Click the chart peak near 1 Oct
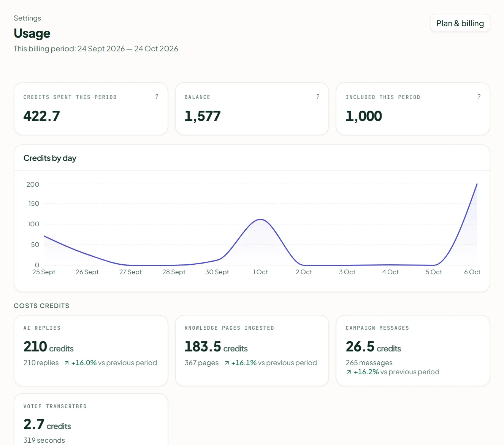This screenshot has height=445, width=504. (x=260, y=219)
